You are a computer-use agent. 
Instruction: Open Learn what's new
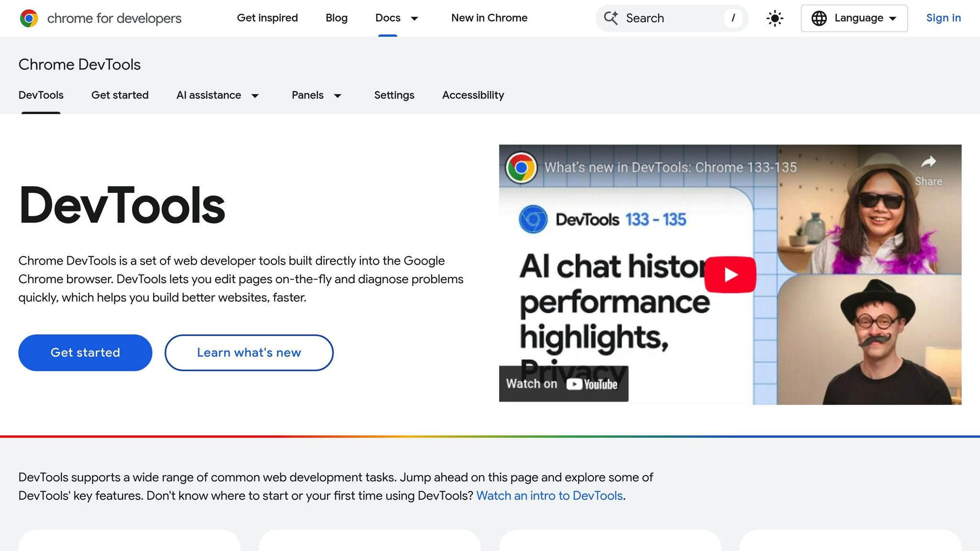(248, 353)
